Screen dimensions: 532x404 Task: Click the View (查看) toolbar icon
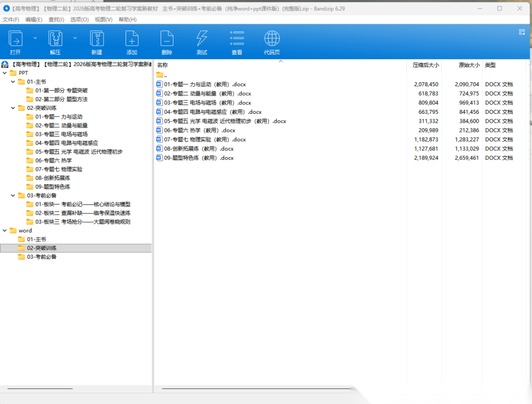237,39
